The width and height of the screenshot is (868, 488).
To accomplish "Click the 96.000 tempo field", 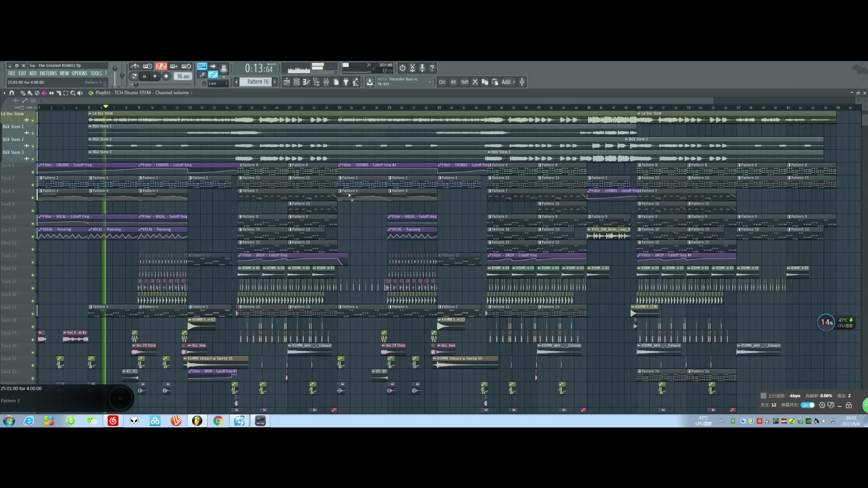I will (x=183, y=76).
